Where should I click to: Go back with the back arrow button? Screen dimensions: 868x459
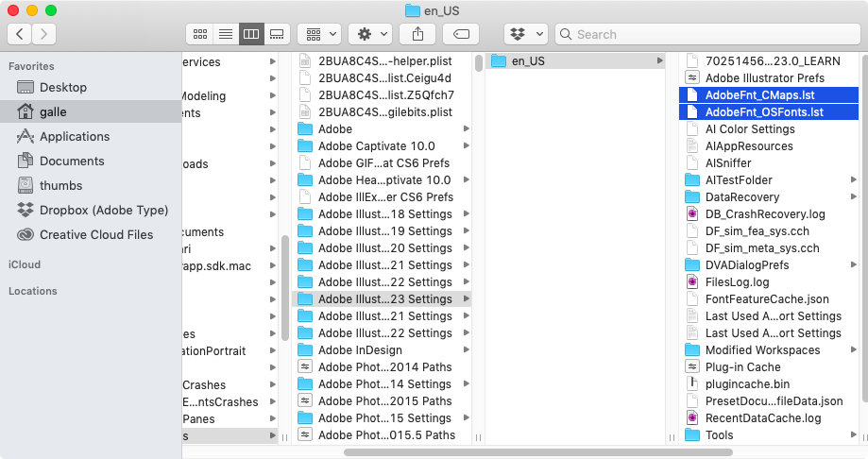(x=20, y=34)
